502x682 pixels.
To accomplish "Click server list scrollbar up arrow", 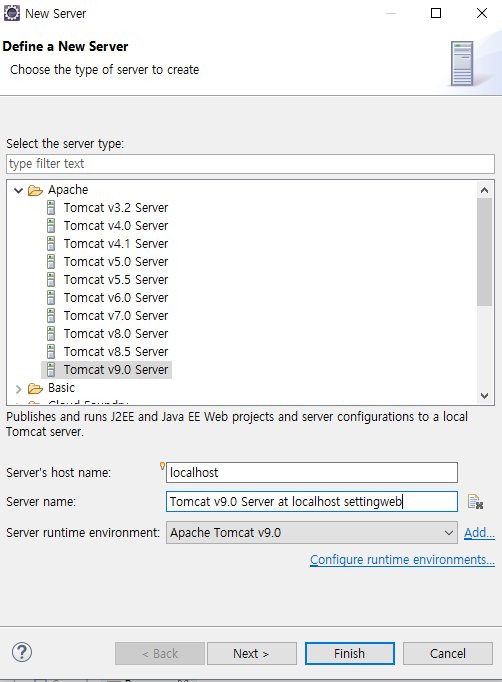I will [x=485, y=190].
